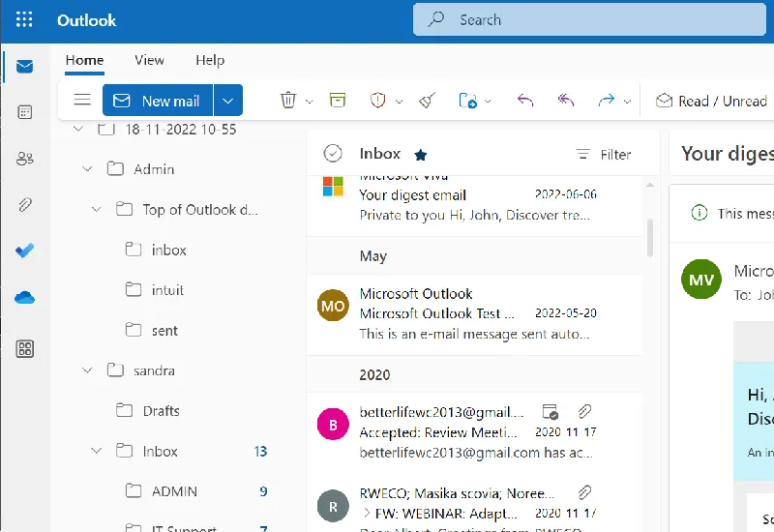Select the lowercase inbox folder
Screen dimensions: 774x532
point(168,250)
